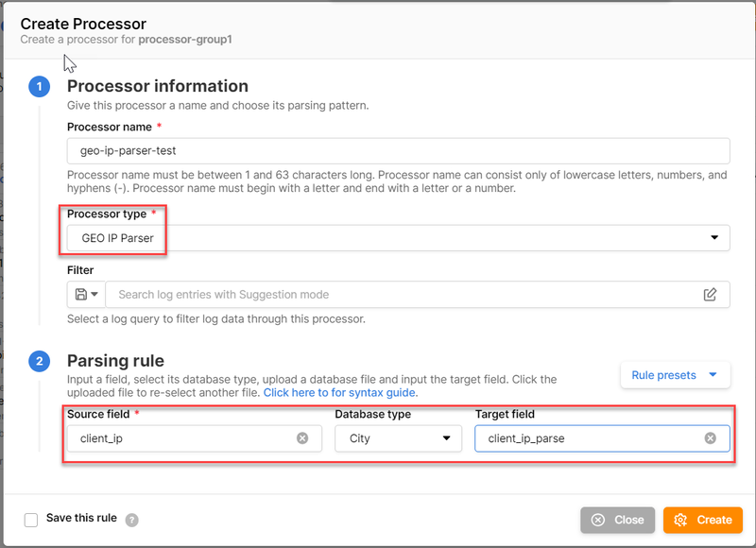Open the Processor type dropdown
This screenshot has height=548, width=756.
pyautogui.click(x=398, y=238)
